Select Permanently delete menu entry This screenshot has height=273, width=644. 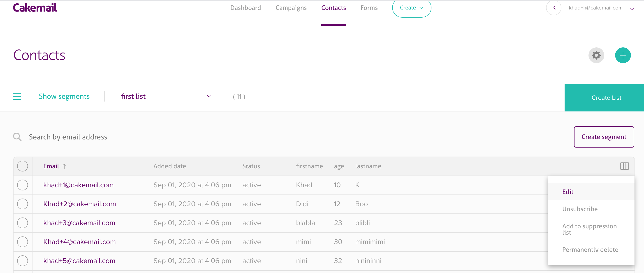590,250
